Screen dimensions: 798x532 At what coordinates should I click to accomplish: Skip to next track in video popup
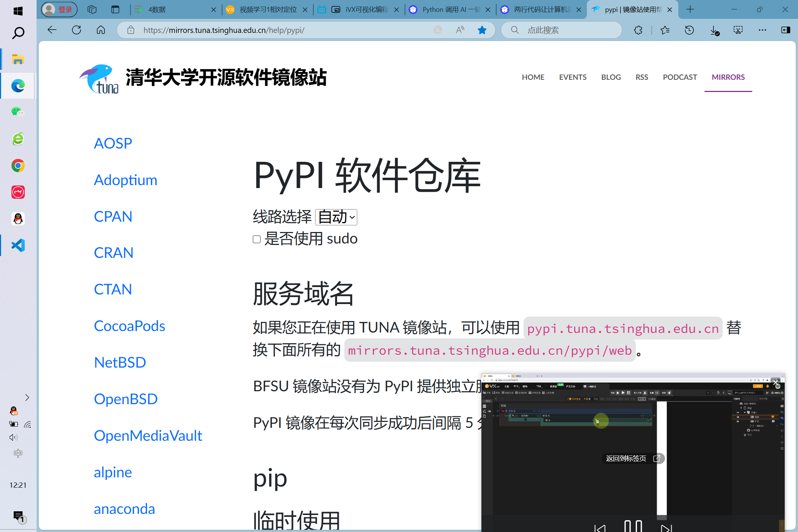tap(666, 528)
